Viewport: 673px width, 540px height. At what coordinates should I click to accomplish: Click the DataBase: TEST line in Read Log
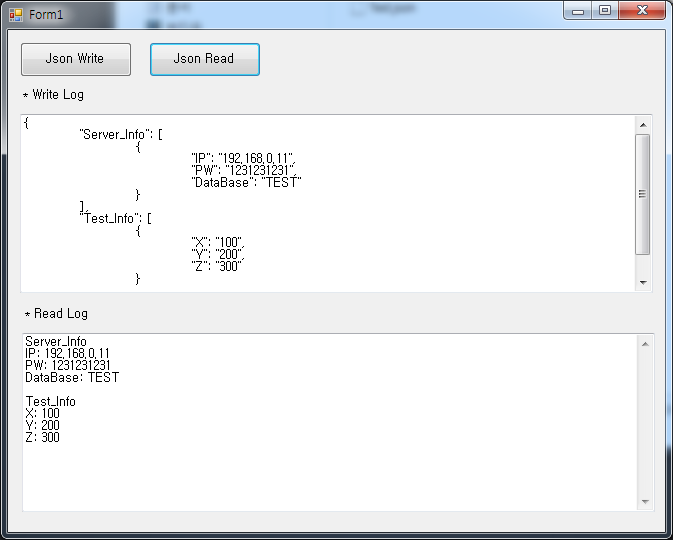click(x=72, y=377)
